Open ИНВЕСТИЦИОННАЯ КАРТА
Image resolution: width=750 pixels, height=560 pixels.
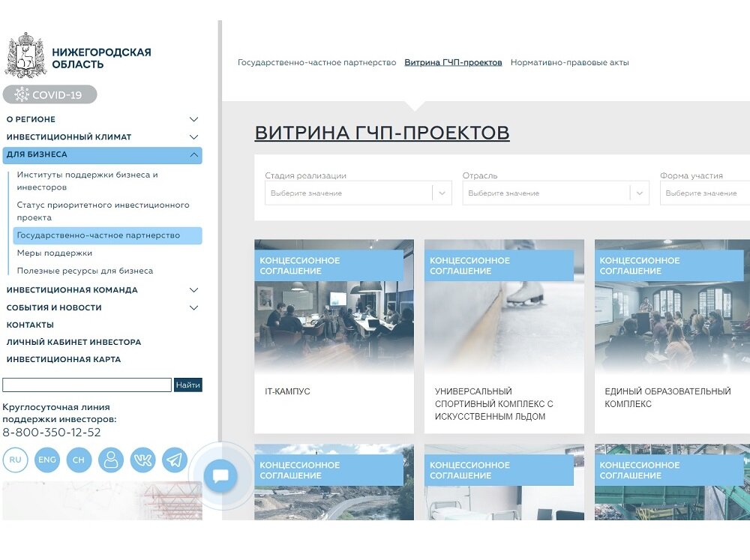point(64,359)
